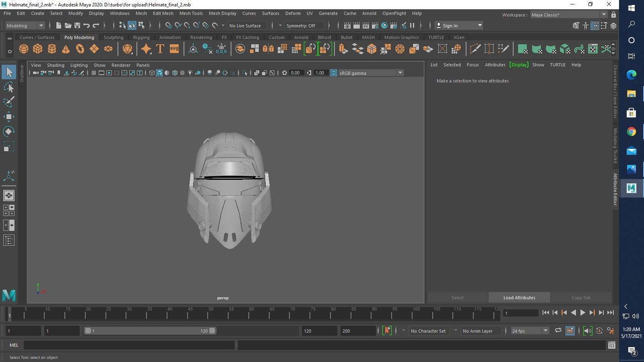Toggle cached playback button
The height and width of the screenshot is (362, 644).
570,331
